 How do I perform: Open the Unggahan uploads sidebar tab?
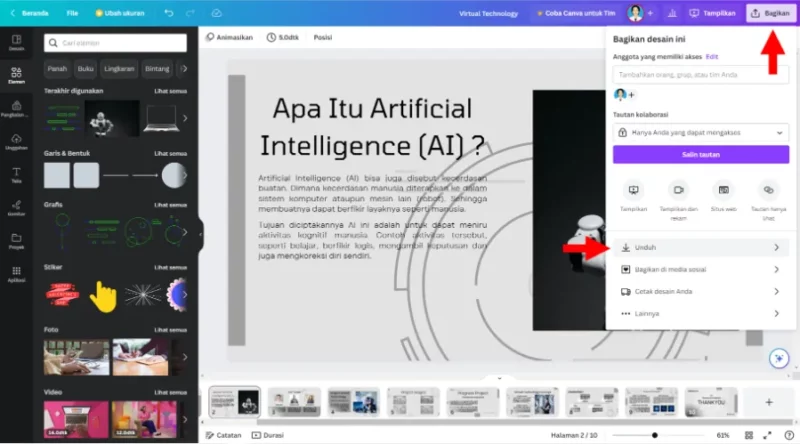pos(16,142)
